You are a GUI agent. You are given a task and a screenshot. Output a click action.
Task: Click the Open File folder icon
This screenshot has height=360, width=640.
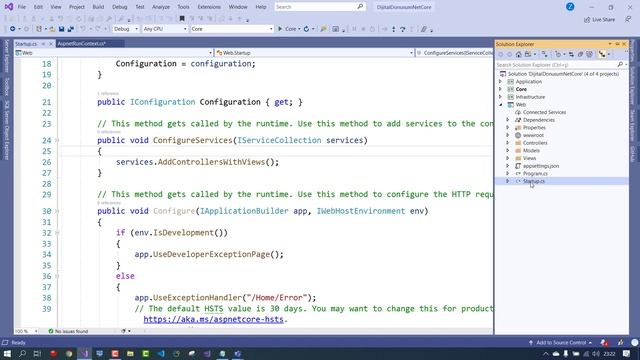click(x=52, y=29)
